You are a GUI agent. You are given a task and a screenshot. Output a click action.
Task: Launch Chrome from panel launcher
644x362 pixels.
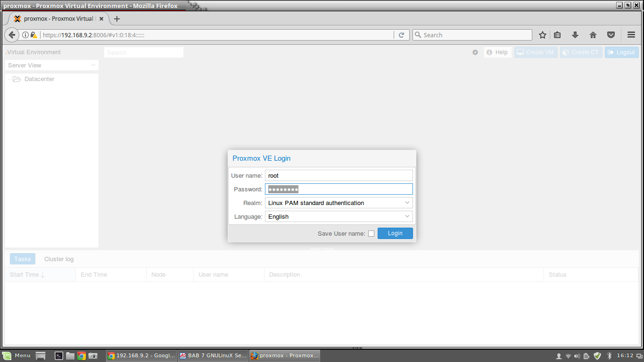click(x=82, y=356)
